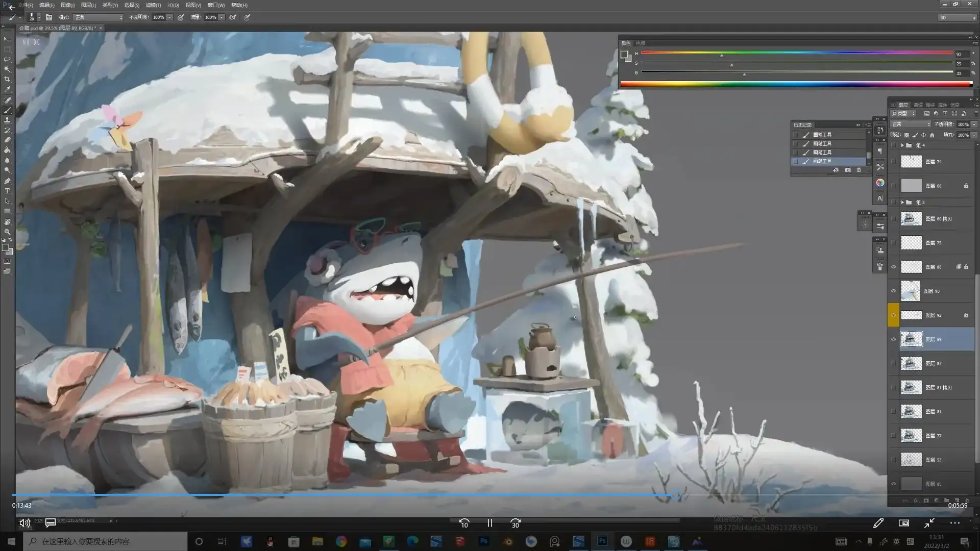980x551 pixels.
Task: Open the 滤镜(T) menu
Action: (153, 5)
